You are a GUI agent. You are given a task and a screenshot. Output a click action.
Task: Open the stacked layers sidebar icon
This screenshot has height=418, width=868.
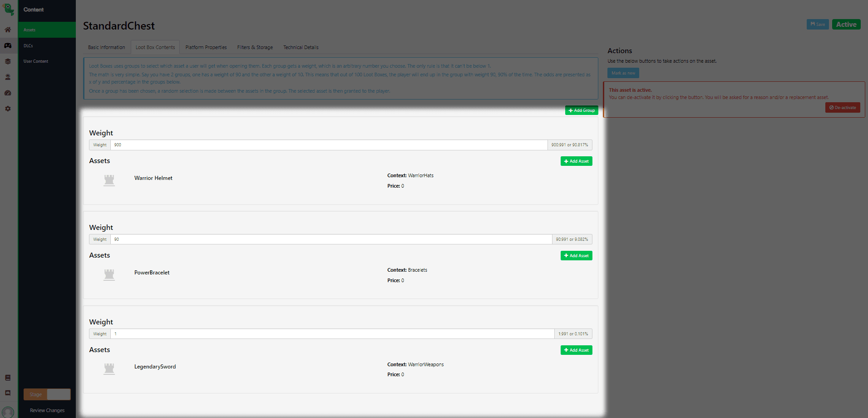8,61
